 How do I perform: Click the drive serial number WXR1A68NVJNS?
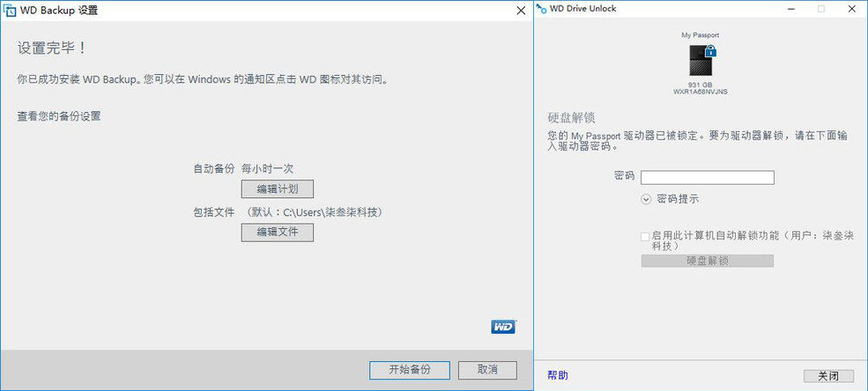[701, 91]
